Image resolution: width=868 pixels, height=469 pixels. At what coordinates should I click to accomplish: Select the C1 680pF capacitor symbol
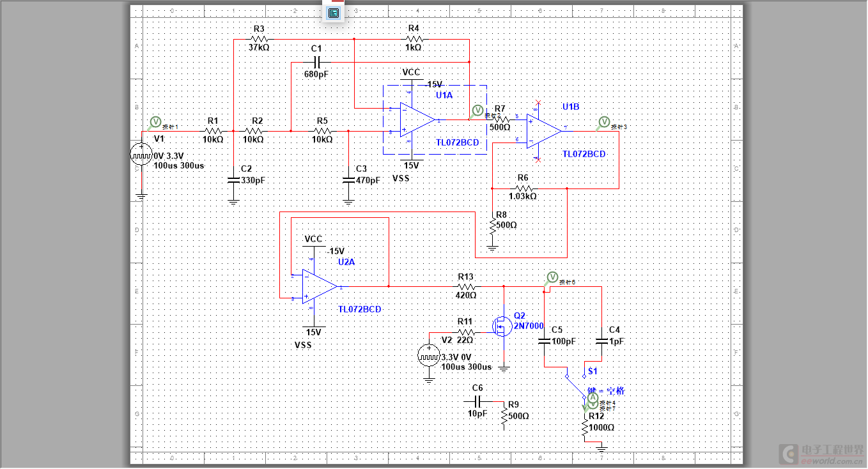point(316,62)
